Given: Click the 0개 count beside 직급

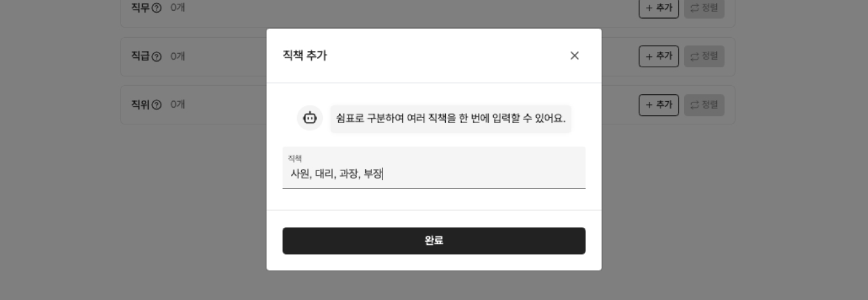Looking at the screenshot, I should 177,56.
